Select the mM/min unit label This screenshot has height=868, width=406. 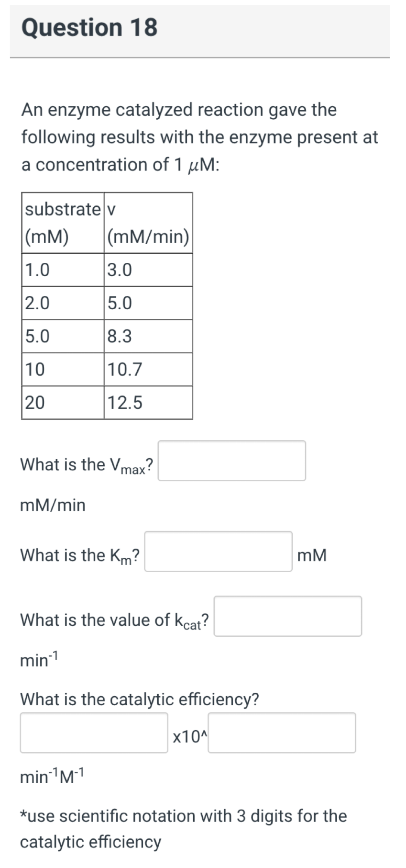coord(52,504)
